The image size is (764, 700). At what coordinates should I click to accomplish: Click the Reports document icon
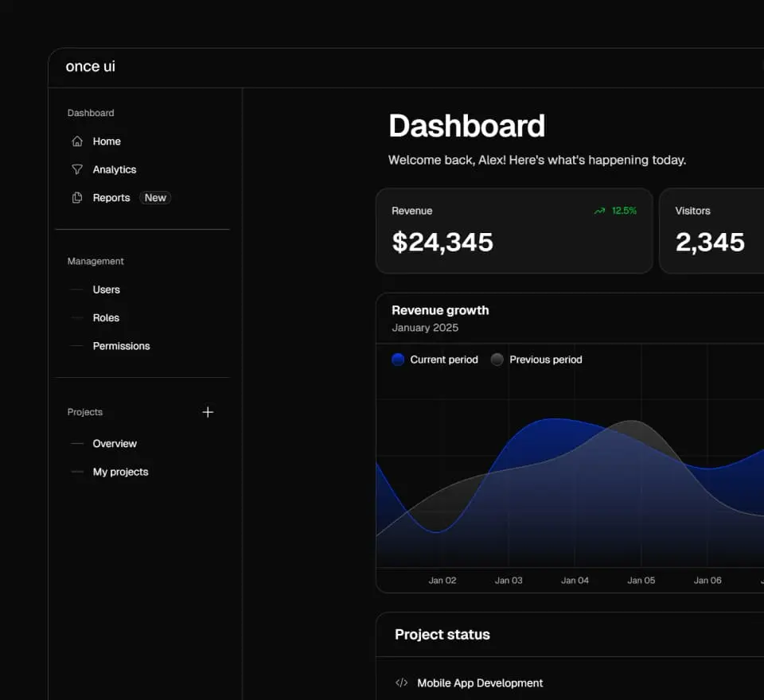(x=77, y=198)
